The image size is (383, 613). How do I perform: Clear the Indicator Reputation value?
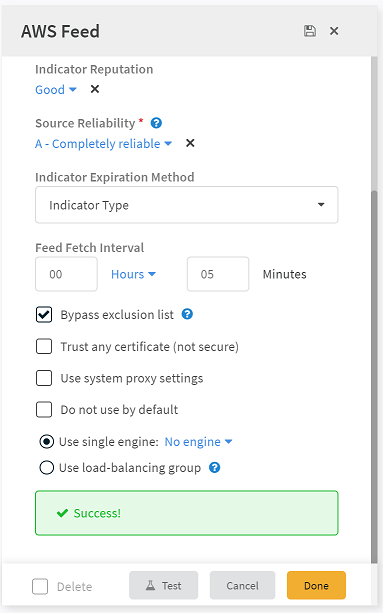(x=95, y=89)
